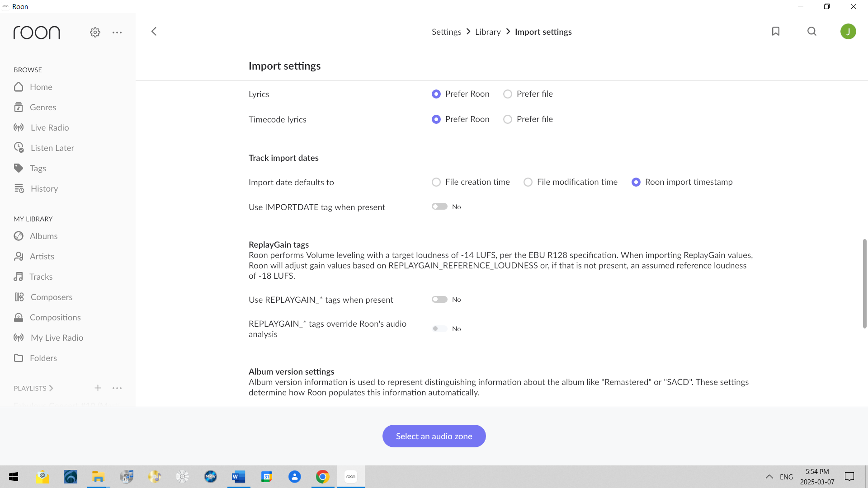Navigate to Settings breadcrumb
This screenshot has height=488, width=868.
click(x=446, y=32)
